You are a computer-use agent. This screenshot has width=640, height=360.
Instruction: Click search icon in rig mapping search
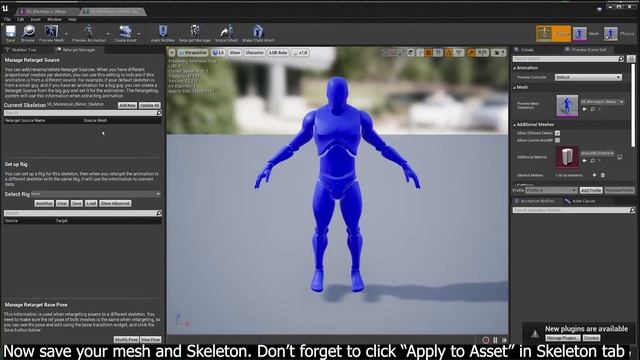point(159,213)
